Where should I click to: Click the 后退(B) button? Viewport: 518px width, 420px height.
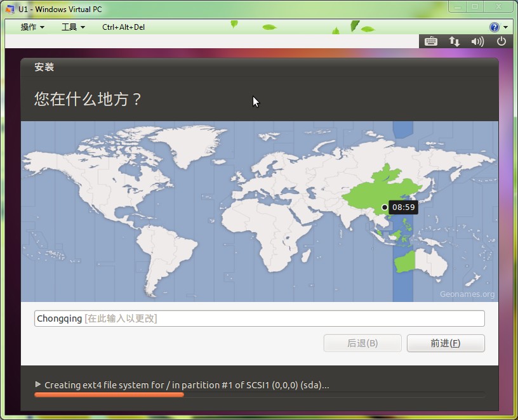[x=362, y=343]
